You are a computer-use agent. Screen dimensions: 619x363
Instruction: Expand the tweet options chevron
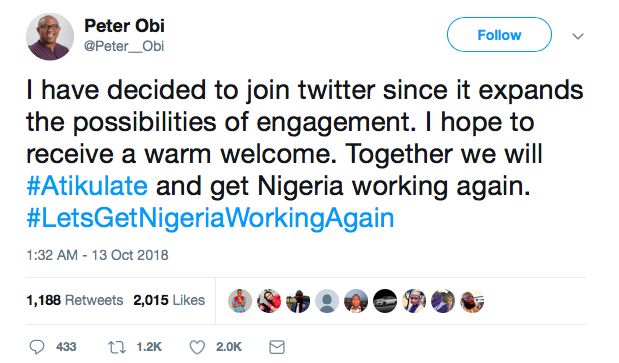point(578,36)
